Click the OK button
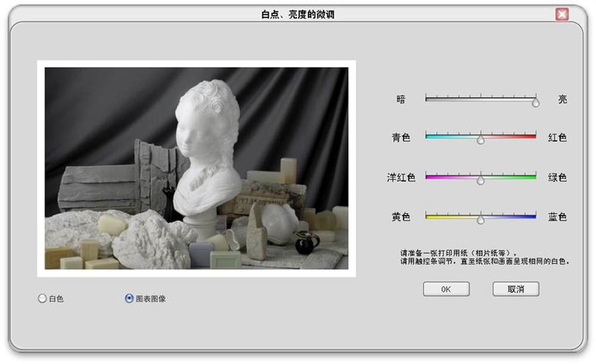This screenshot has width=596, height=364. click(446, 289)
